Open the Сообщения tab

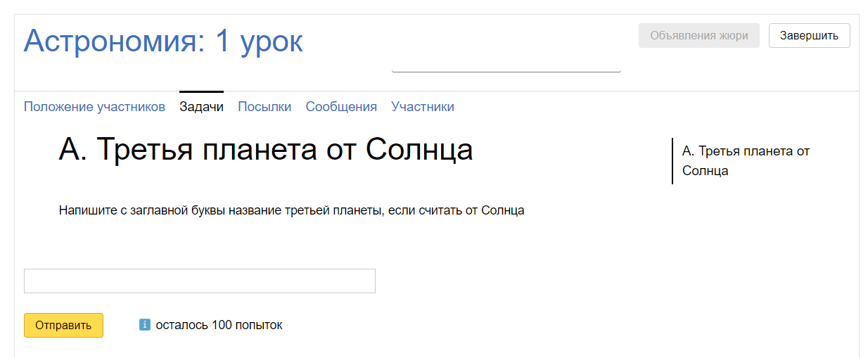pyautogui.click(x=341, y=107)
